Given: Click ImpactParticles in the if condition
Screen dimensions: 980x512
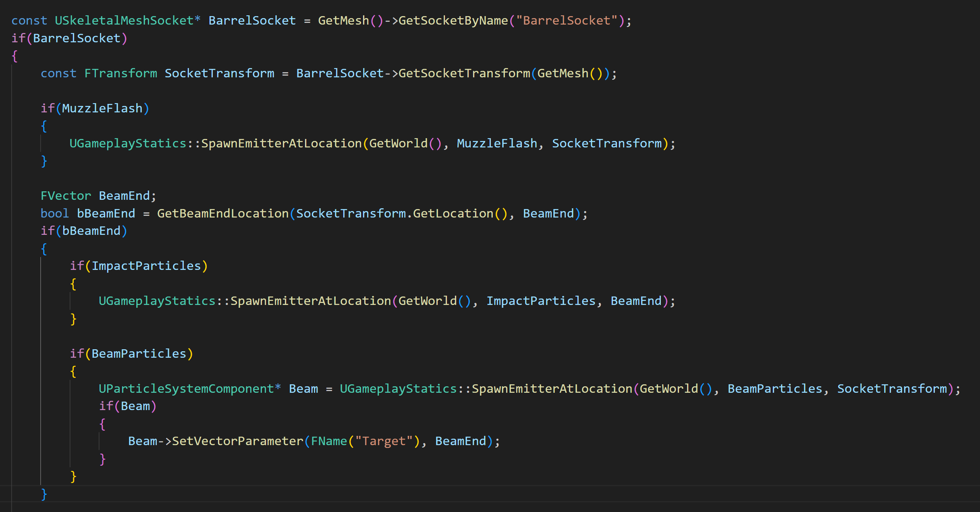Looking at the screenshot, I should pyautogui.click(x=146, y=266).
